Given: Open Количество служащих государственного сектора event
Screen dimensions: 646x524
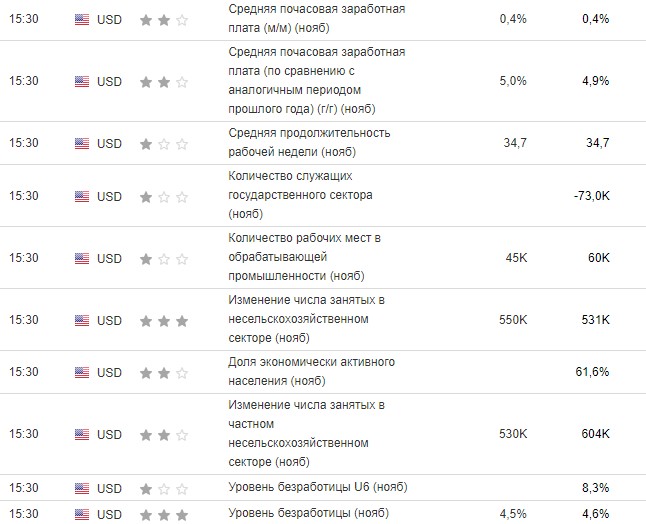Looking at the screenshot, I should [x=301, y=196].
